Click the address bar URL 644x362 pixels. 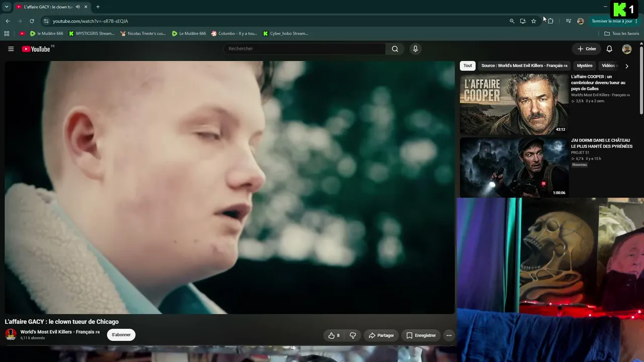(91, 21)
